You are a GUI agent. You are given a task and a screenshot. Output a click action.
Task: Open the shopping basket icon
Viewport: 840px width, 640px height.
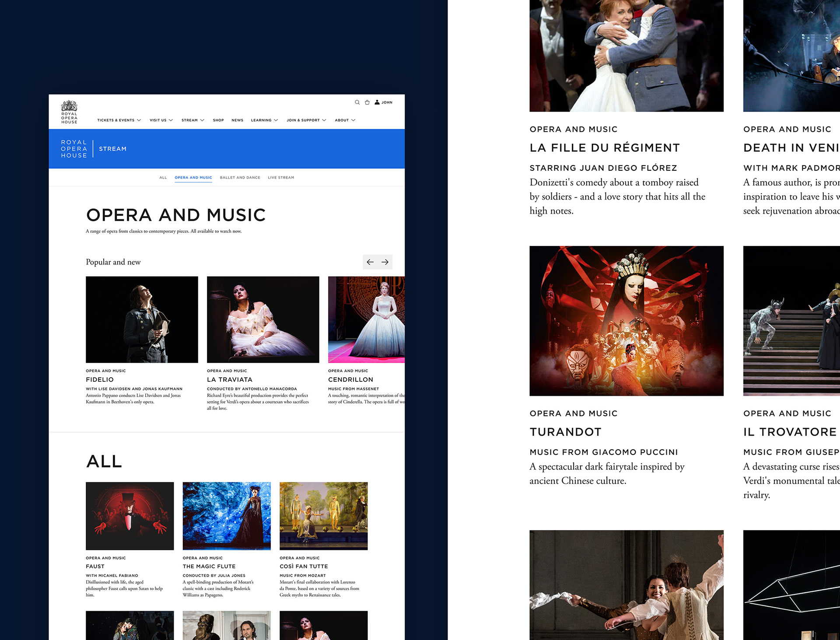tap(367, 102)
